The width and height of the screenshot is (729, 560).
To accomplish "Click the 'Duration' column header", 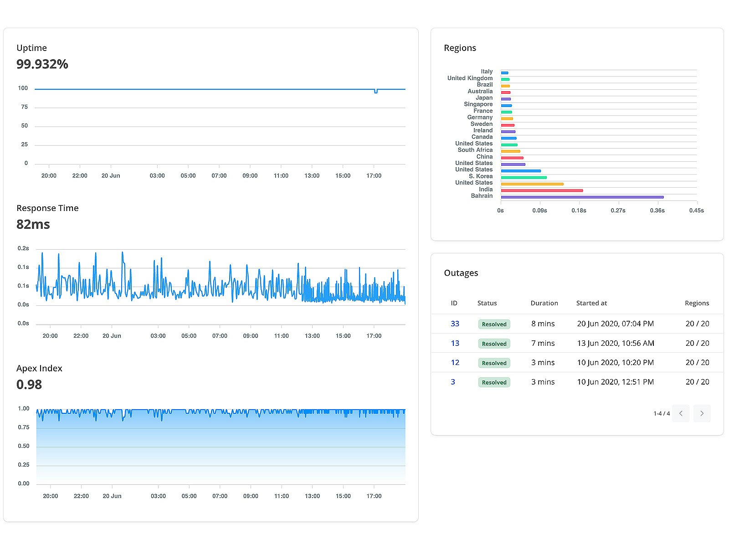I will click(x=544, y=303).
